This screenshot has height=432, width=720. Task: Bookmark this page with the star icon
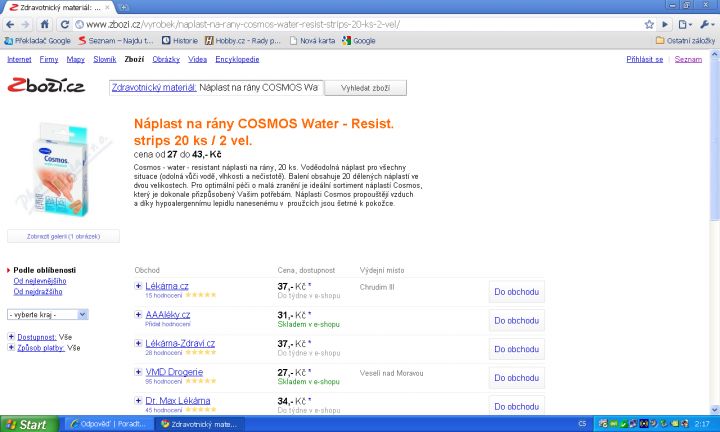pos(649,24)
